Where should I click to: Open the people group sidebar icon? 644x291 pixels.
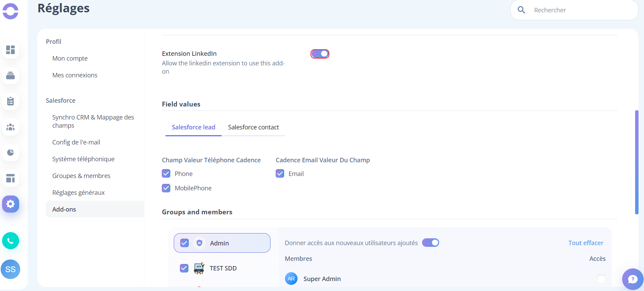[x=11, y=127]
